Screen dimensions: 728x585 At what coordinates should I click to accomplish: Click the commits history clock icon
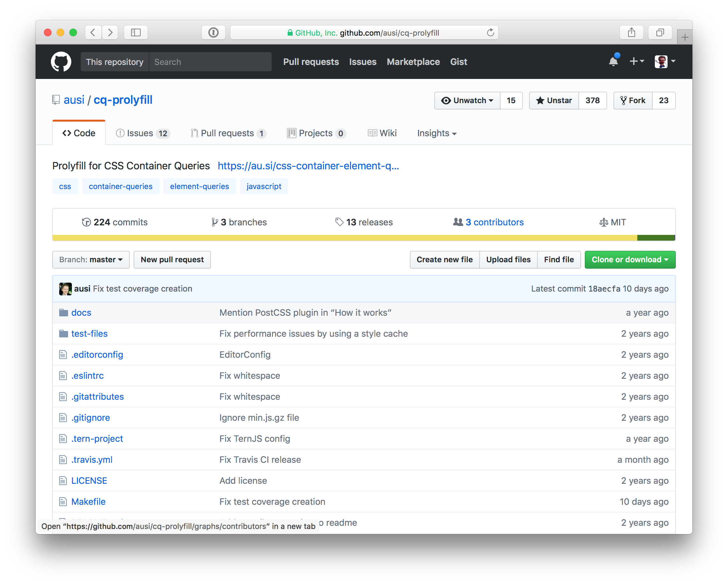(x=87, y=222)
